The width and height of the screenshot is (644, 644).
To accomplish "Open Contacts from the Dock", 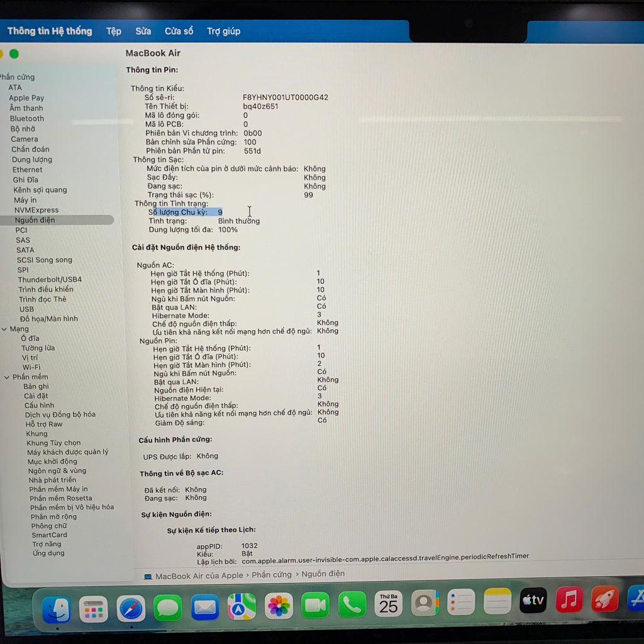I will [425, 602].
